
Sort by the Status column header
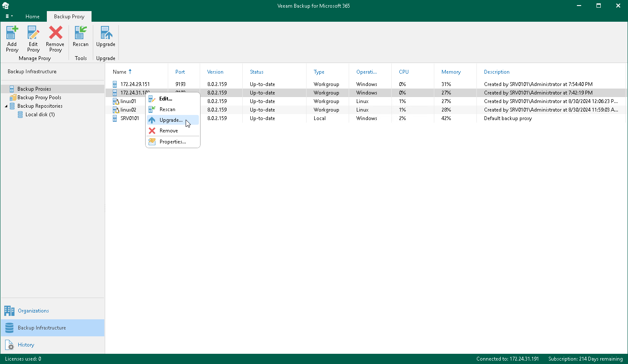click(x=257, y=72)
